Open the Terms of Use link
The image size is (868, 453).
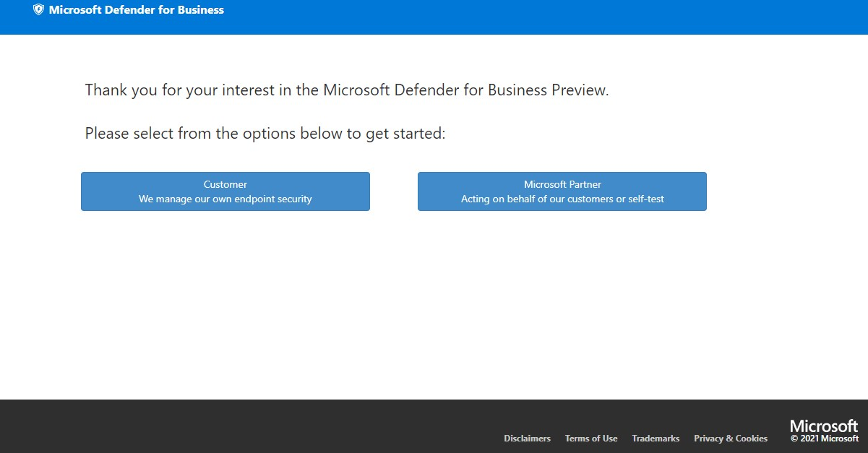tap(591, 439)
